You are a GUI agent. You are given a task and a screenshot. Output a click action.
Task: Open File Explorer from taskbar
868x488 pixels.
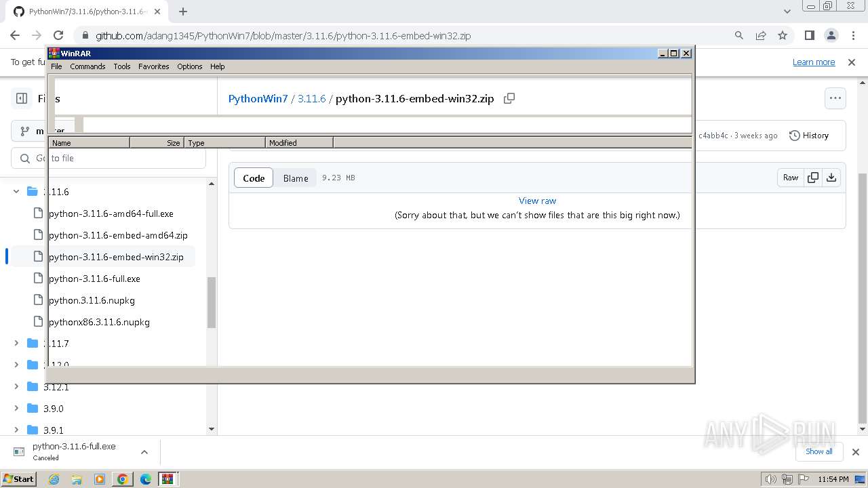[77, 479]
